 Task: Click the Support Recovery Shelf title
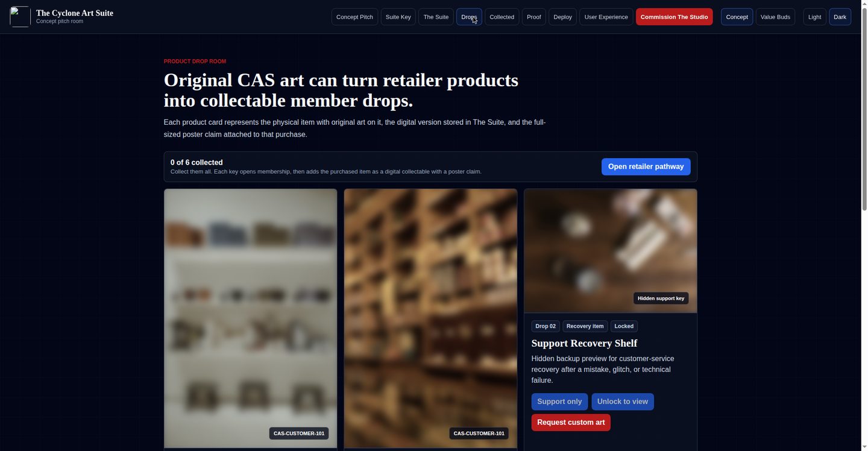coord(584,343)
